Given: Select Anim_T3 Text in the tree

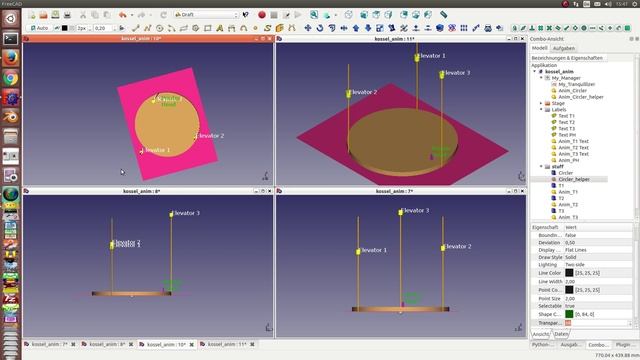Looking at the screenshot, I should pos(573,154).
